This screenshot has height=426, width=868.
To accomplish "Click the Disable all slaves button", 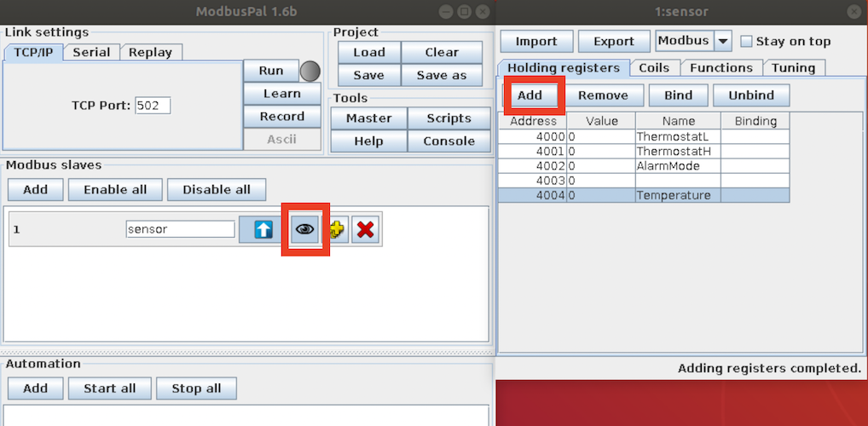I will 217,190.
